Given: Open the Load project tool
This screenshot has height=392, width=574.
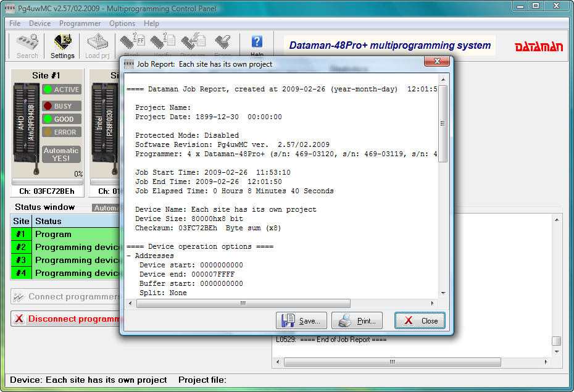Looking at the screenshot, I should pyautogui.click(x=97, y=44).
